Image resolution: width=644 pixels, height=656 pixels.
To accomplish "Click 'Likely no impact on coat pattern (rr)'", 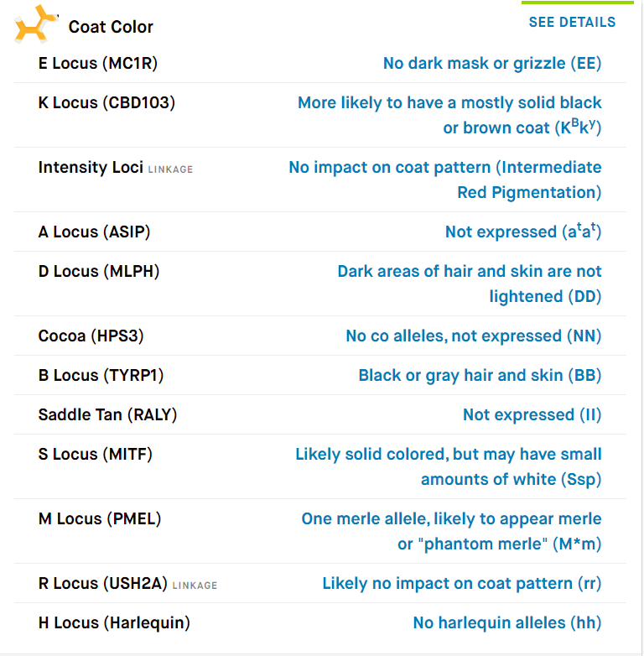I will pyautogui.click(x=462, y=584).
